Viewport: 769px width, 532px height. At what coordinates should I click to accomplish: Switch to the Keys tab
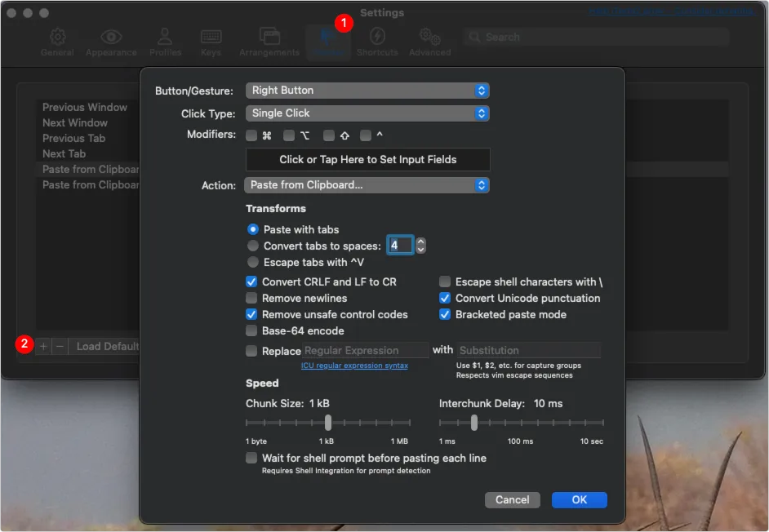click(x=211, y=42)
